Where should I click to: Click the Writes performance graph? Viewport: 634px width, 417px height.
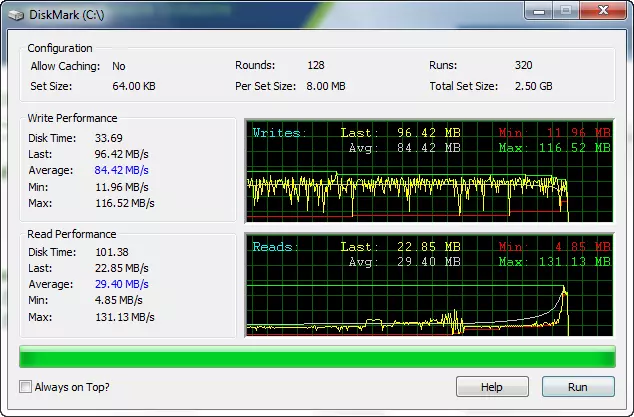coord(429,171)
